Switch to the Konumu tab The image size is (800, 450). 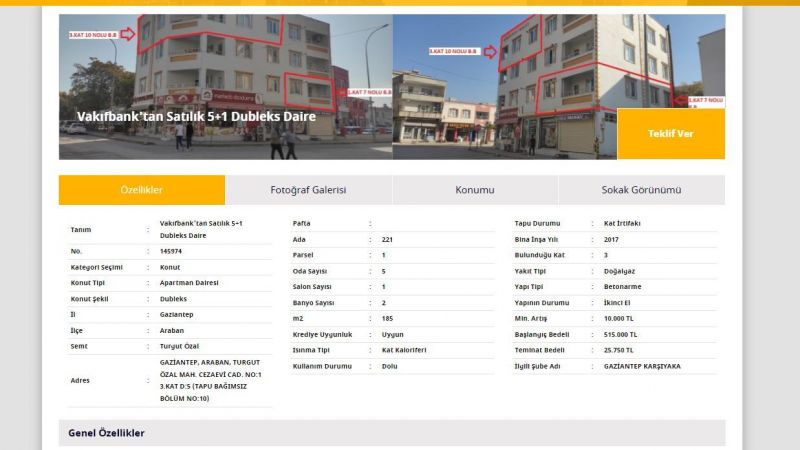pyautogui.click(x=474, y=190)
